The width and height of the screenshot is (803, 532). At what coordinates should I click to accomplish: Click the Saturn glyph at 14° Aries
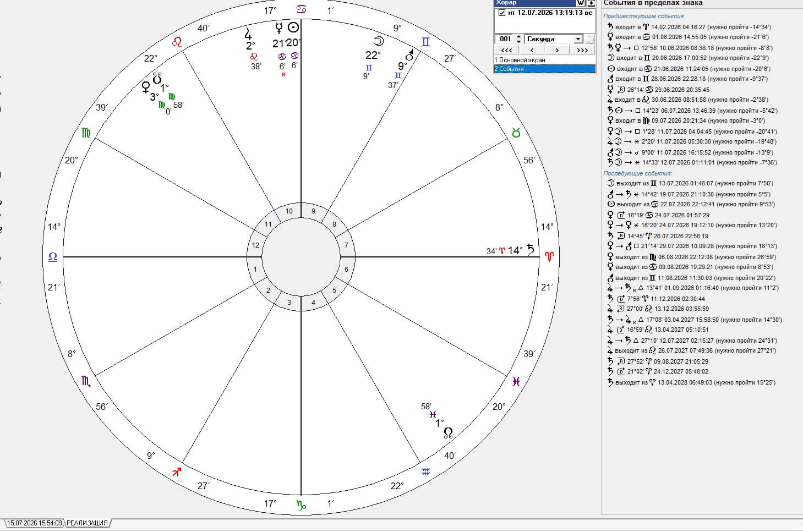(531, 249)
